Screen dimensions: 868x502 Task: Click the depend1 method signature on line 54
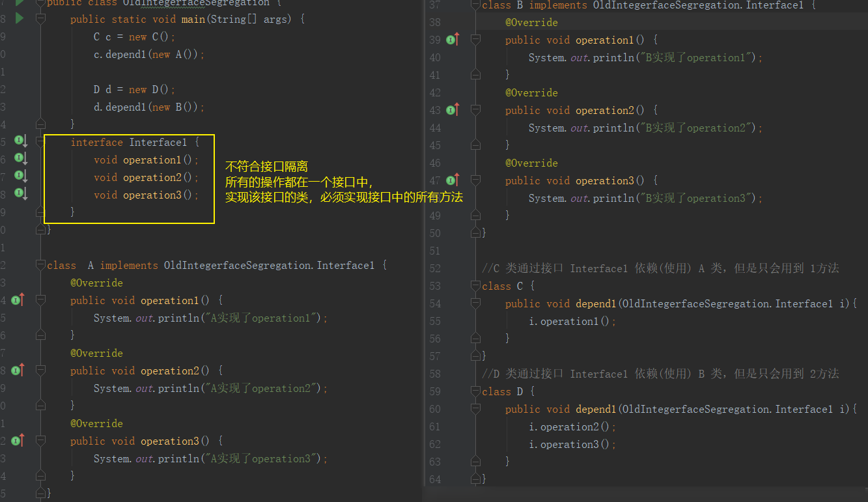coord(681,303)
